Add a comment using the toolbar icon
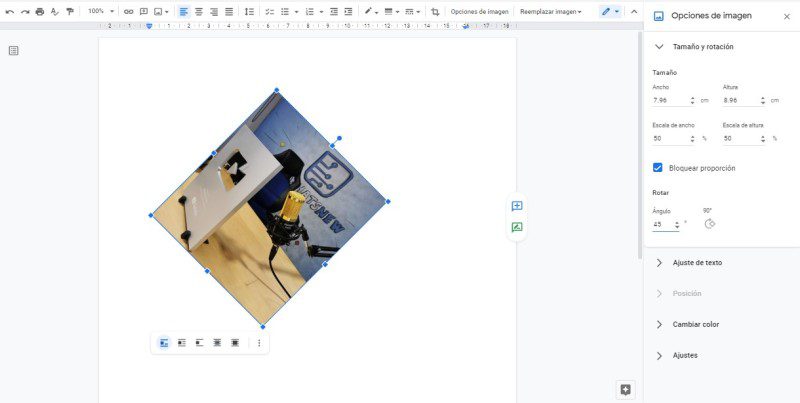The height and width of the screenshot is (403, 800). click(144, 11)
